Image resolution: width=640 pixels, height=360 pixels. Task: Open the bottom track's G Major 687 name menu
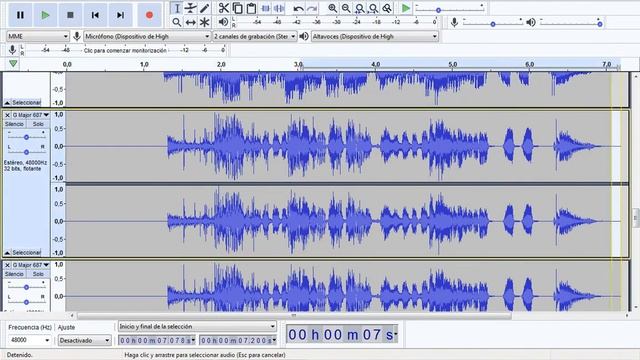tap(31, 265)
